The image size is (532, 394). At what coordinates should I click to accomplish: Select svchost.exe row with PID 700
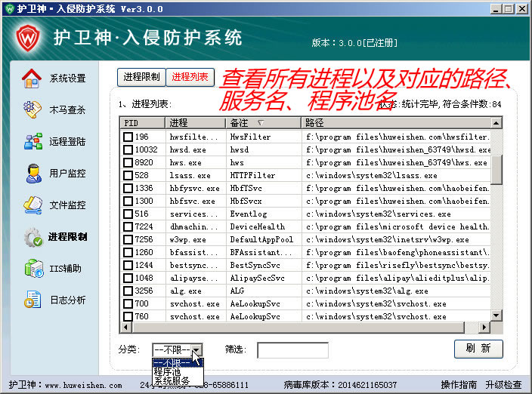[x=305, y=304]
